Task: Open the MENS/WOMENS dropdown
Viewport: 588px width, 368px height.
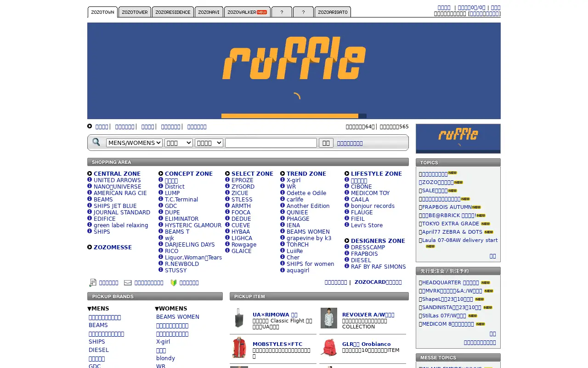Action: click(134, 143)
